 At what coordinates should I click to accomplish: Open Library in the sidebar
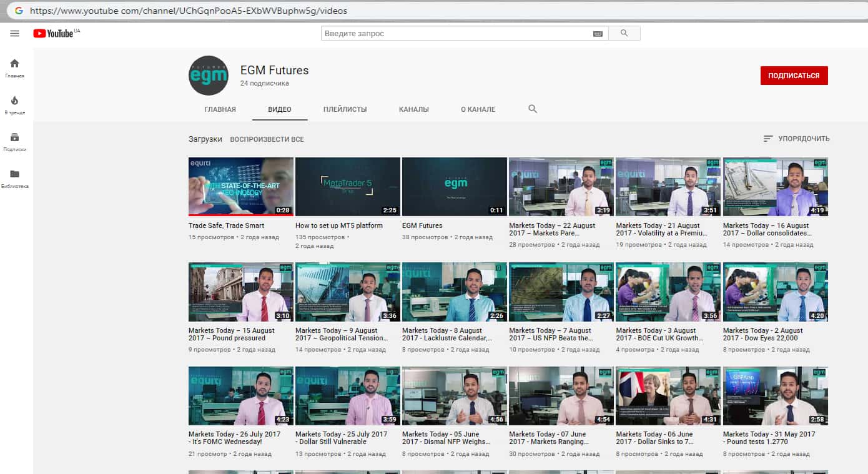point(14,178)
